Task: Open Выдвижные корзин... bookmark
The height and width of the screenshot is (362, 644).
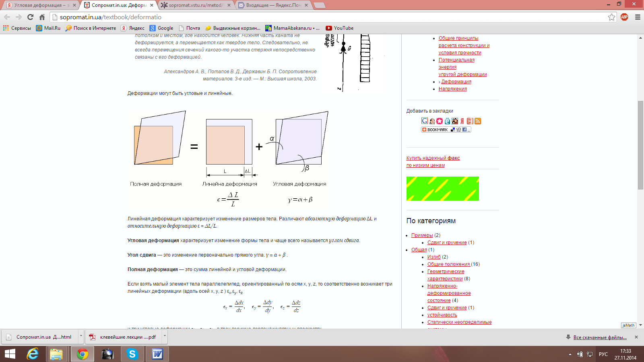Action: click(233, 28)
